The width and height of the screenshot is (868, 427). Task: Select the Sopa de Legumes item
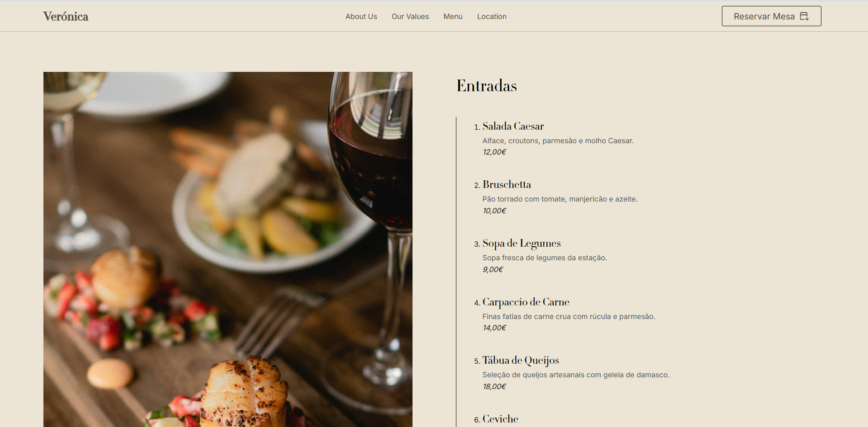coord(522,244)
